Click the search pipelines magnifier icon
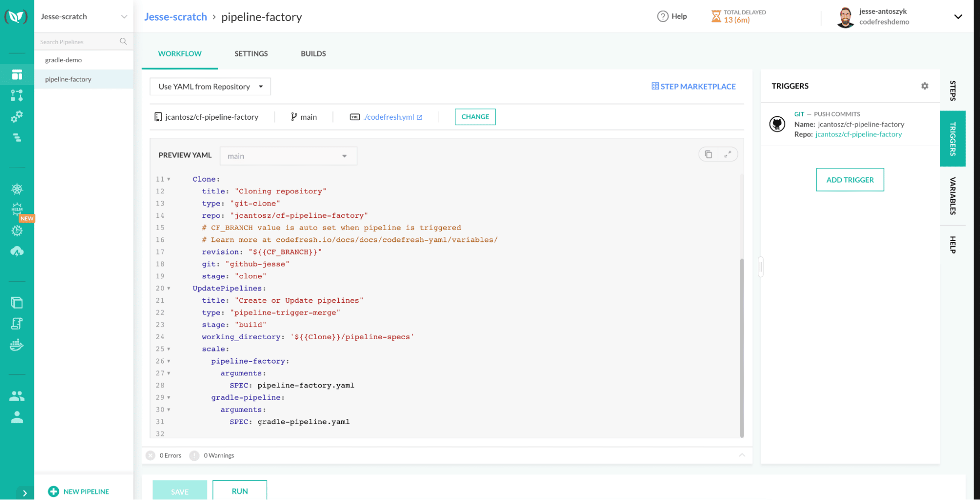This screenshot has height=500, width=980. coord(123,42)
